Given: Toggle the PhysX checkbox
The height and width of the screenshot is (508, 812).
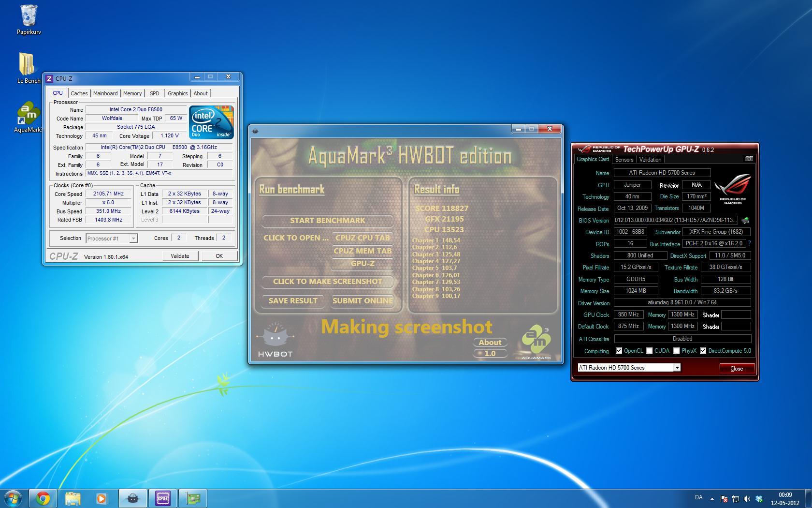Looking at the screenshot, I should 676,351.
